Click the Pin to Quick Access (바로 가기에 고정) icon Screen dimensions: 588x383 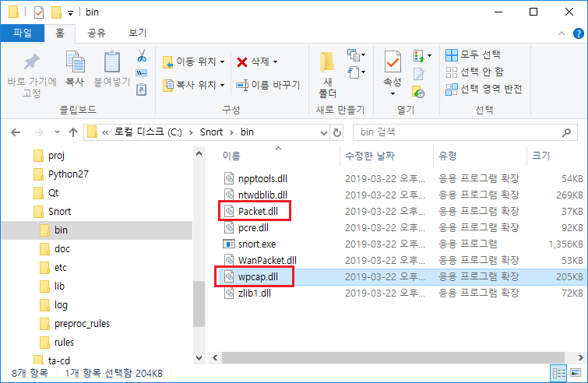pyautogui.click(x=31, y=62)
